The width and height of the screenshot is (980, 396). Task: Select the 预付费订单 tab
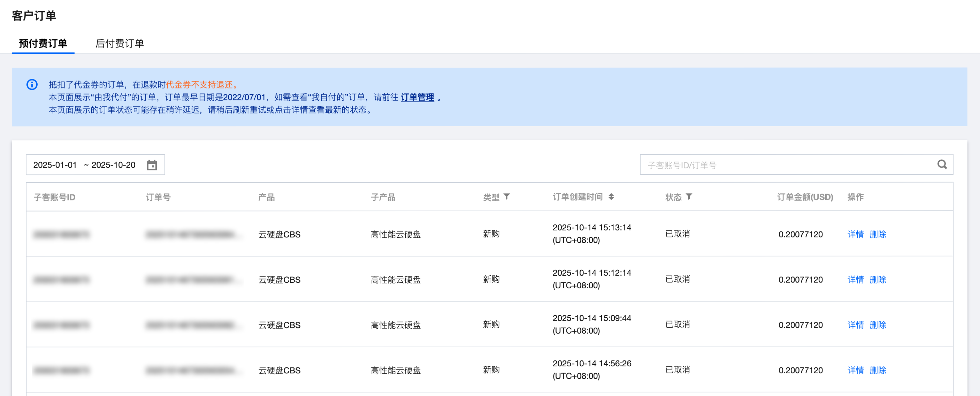43,43
